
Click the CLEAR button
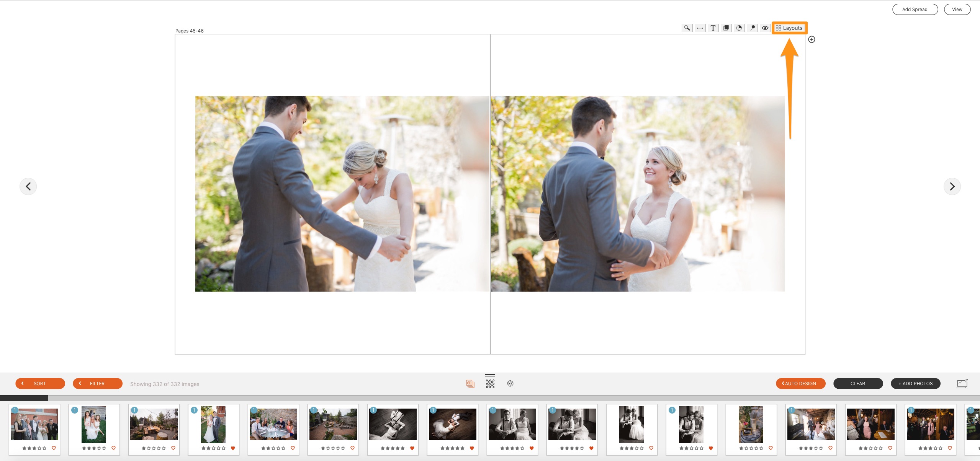(x=858, y=383)
